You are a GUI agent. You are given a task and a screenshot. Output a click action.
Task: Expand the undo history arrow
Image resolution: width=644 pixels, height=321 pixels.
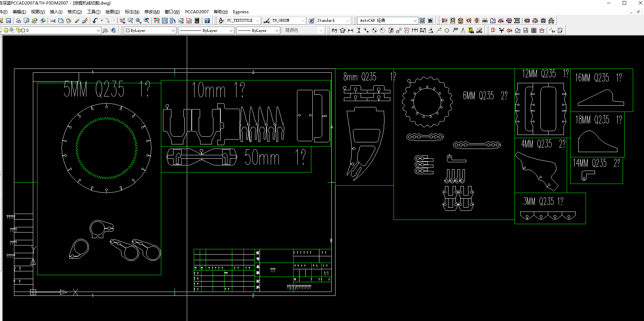tap(102, 21)
